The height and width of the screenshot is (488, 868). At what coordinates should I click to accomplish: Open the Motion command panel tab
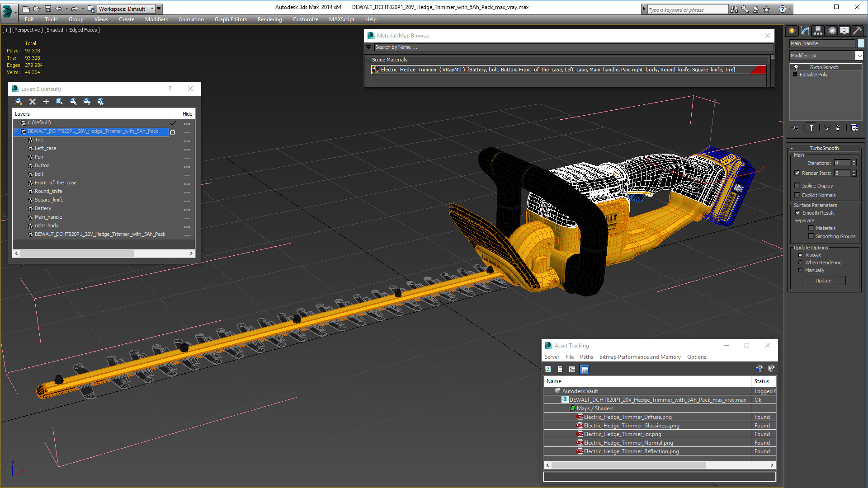click(x=832, y=31)
